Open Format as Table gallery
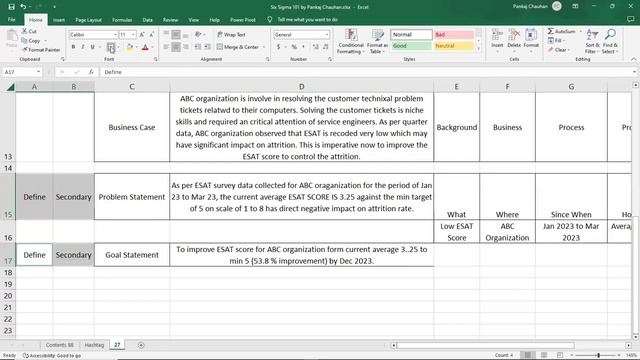 tap(377, 41)
